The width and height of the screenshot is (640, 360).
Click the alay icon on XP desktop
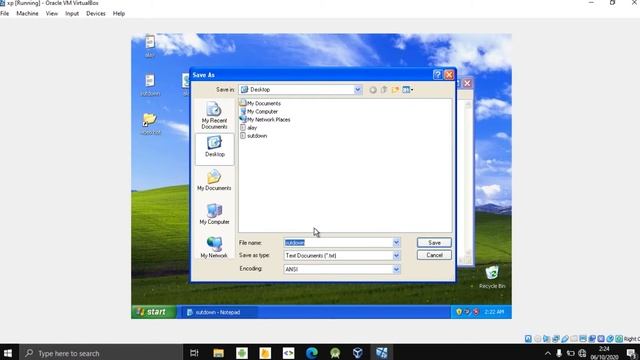(150, 46)
